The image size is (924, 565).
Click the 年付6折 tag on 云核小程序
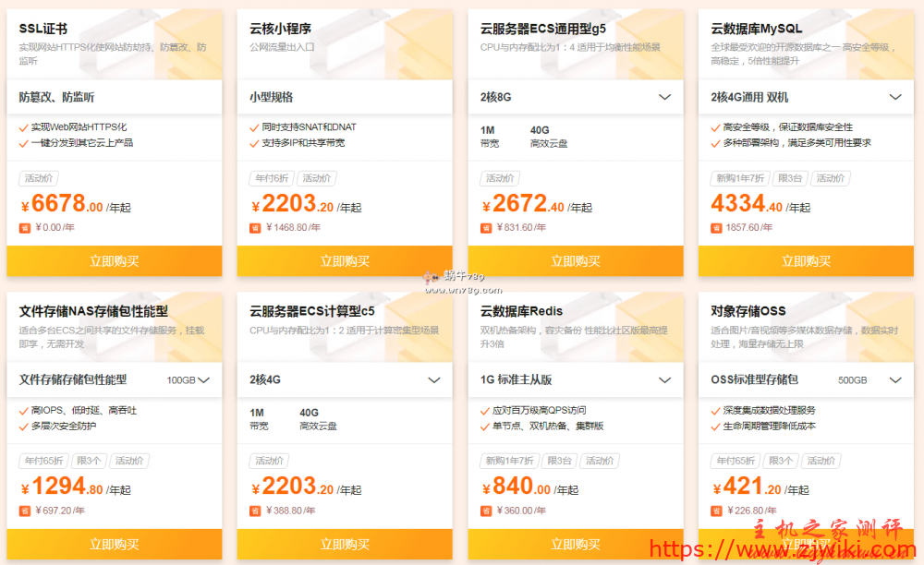[272, 178]
